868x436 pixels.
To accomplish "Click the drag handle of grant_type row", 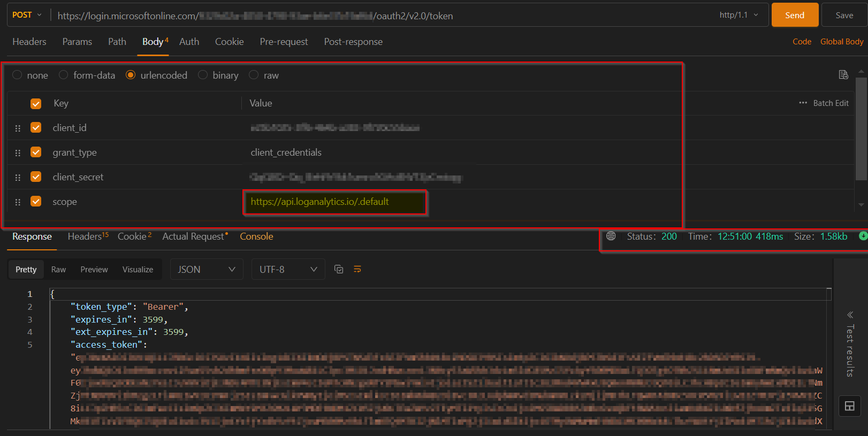I will (x=18, y=153).
